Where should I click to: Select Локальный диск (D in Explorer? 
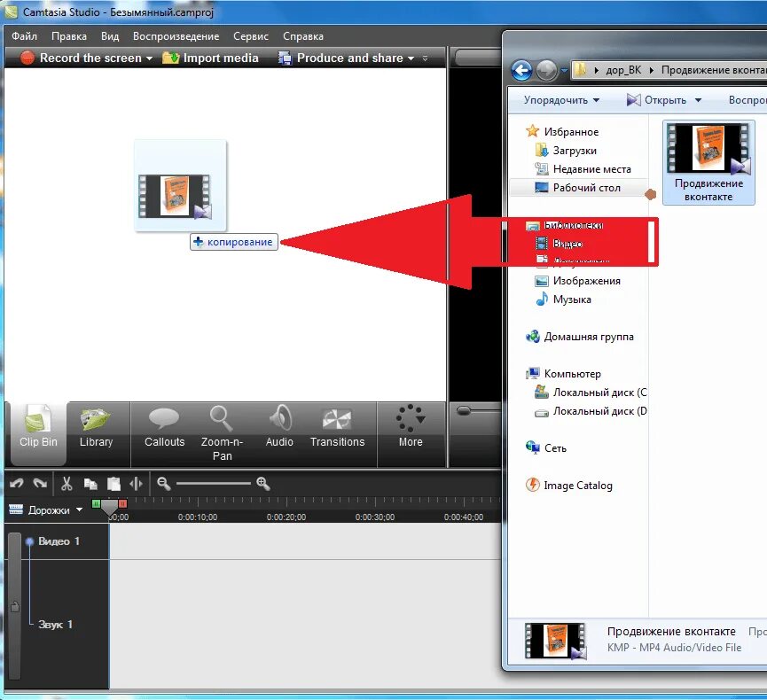click(x=591, y=411)
